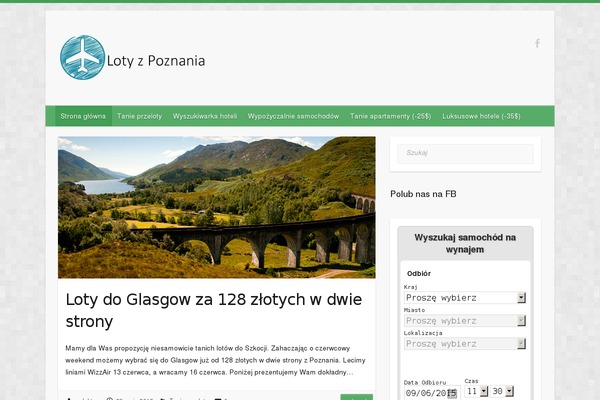Open Tanie apartamenty (-25$) menu item
Viewport: 600px width, 400px height.
click(390, 116)
